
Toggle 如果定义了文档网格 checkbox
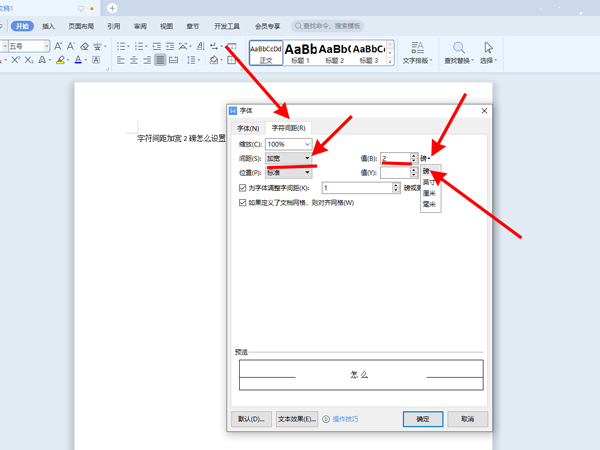click(x=243, y=202)
